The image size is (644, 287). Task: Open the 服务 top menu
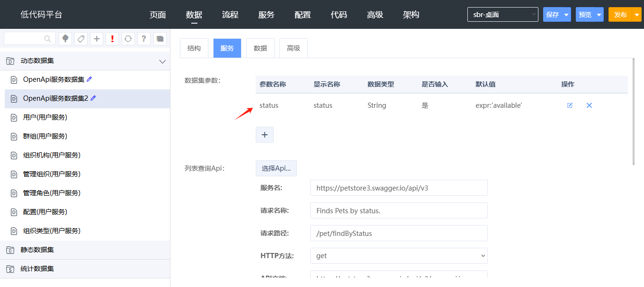267,15
